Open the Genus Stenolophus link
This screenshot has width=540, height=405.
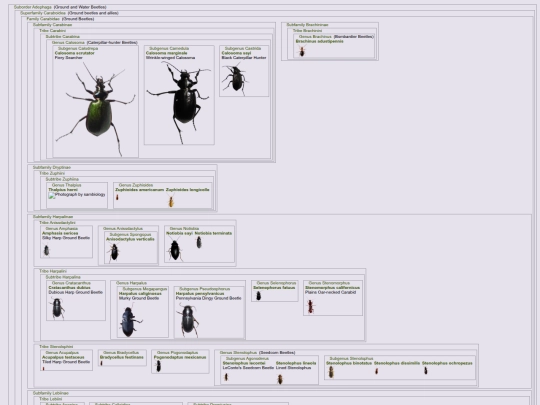238,353
